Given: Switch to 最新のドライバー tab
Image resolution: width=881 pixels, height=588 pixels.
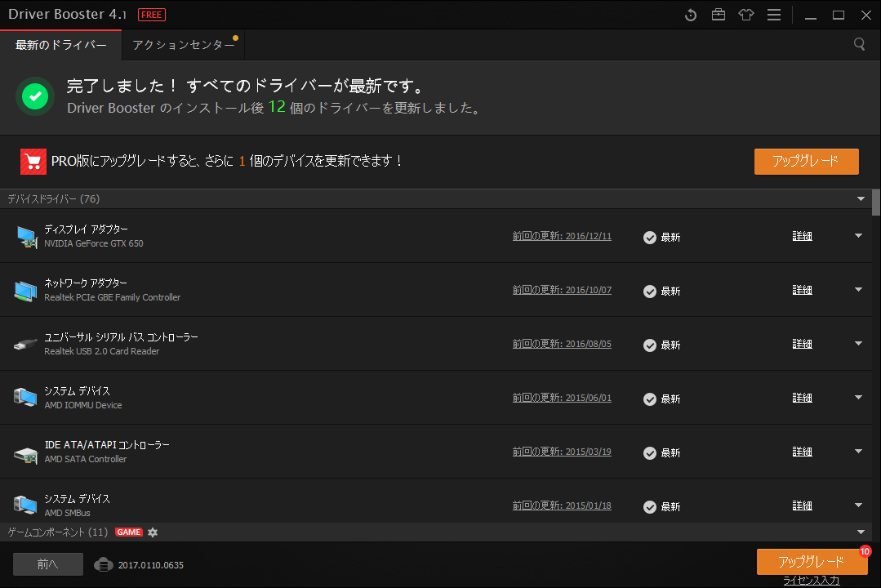Looking at the screenshot, I should click(x=60, y=45).
